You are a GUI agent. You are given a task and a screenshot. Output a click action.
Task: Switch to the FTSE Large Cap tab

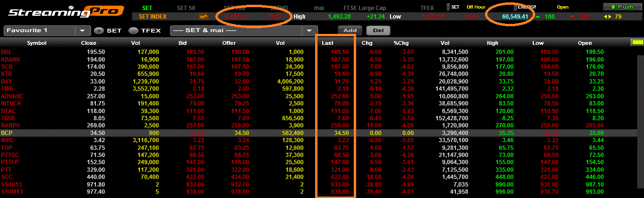(x=365, y=7)
